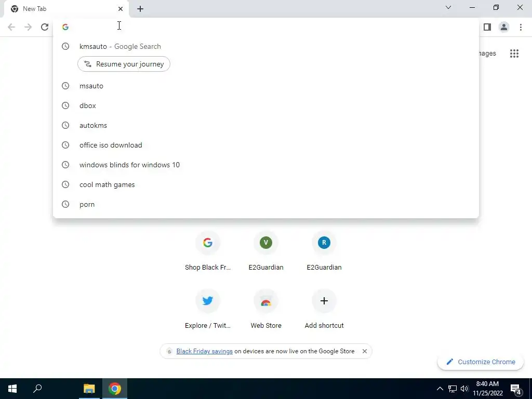Open Explore / Twitter shortcut

(208, 310)
